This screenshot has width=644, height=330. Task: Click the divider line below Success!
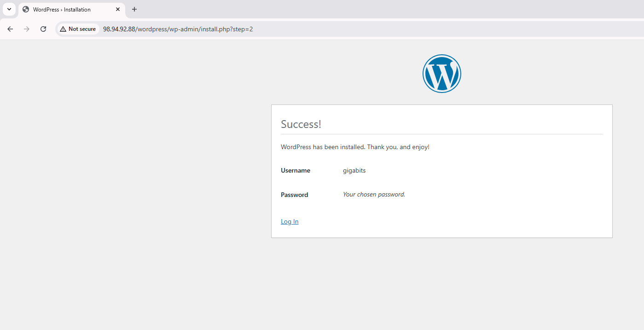tap(441, 134)
